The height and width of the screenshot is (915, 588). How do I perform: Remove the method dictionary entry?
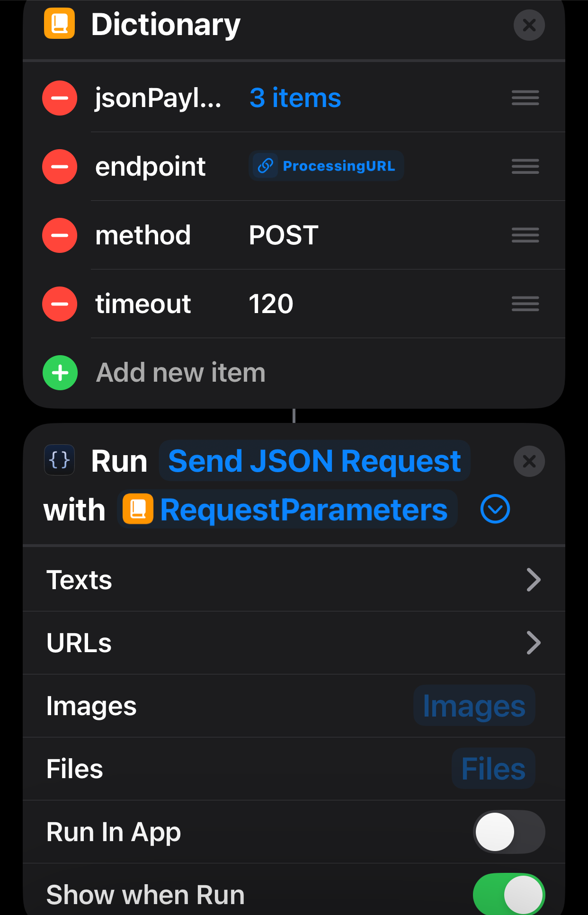click(60, 235)
